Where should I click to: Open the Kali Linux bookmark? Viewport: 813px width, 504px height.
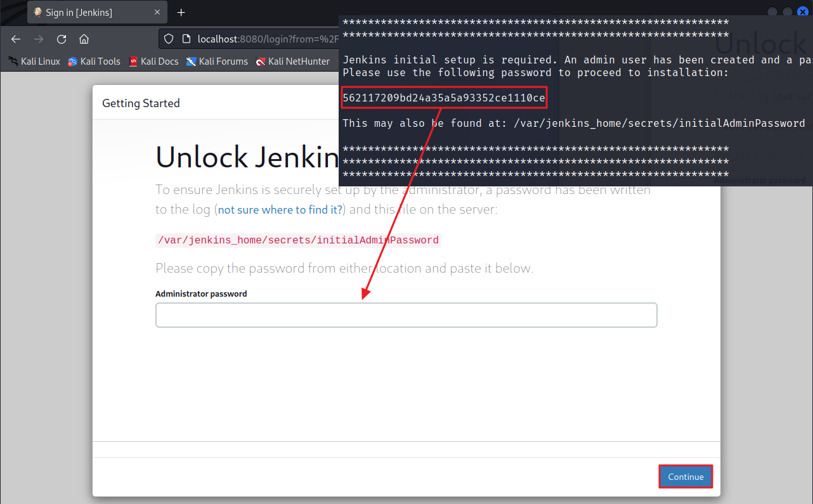[34, 61]
